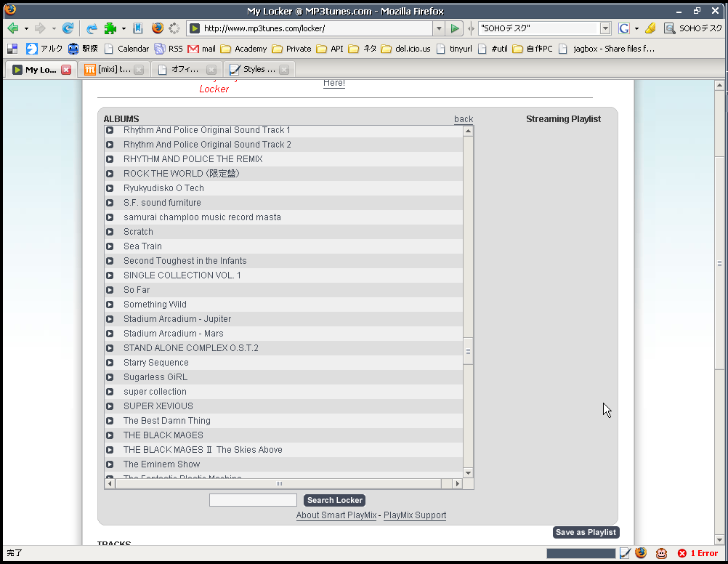
Task: Open the mail bookmark with Gmail icon
Action: (x=201, y=49)
